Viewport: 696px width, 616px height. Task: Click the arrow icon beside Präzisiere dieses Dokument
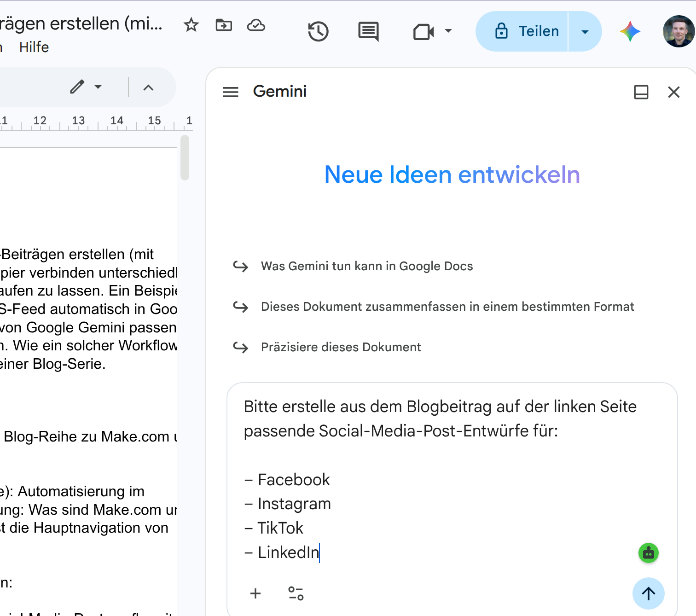[x=241, y=347]
